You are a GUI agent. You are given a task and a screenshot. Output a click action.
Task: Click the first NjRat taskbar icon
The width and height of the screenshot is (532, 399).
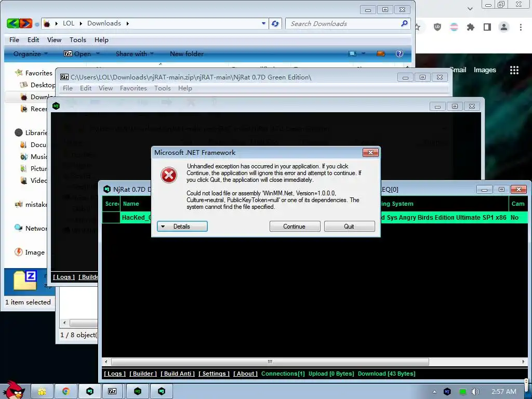(x=89, y=392)
